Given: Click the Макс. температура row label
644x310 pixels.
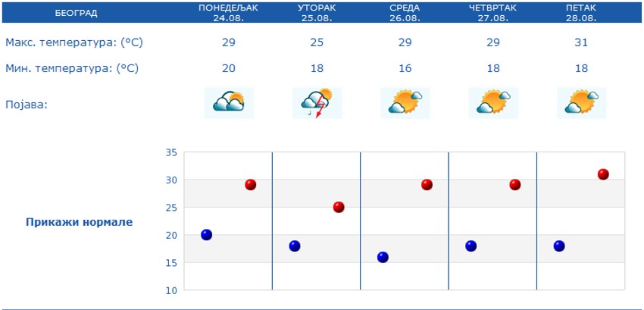Looking at the screenshot, I should 73,42.
